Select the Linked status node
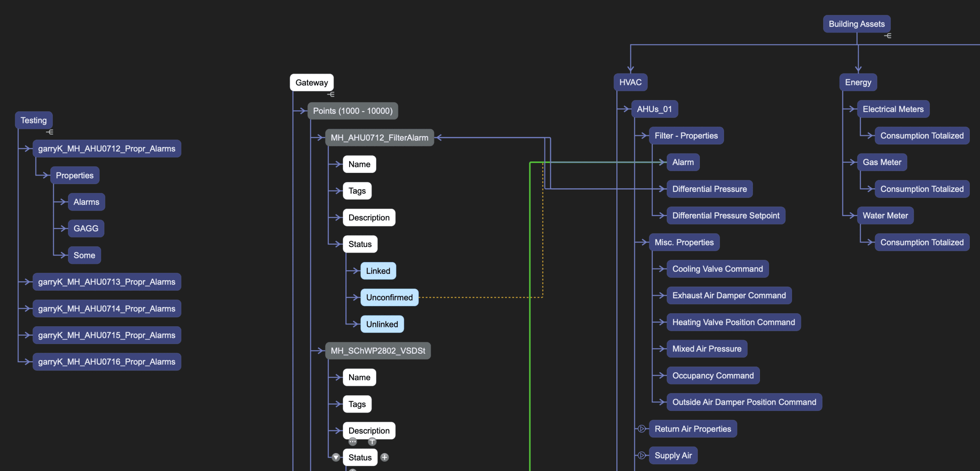 378,271
